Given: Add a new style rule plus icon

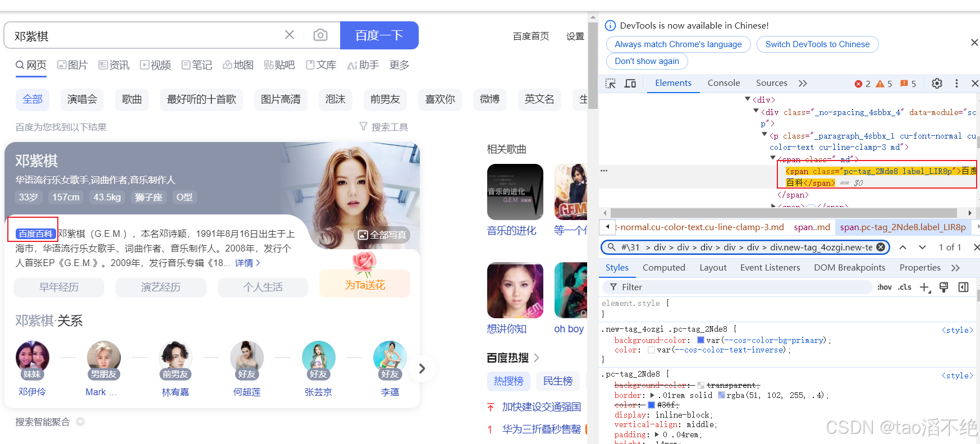Looking at the screenshot, I should pyautogui.click(x=925, y=287).
